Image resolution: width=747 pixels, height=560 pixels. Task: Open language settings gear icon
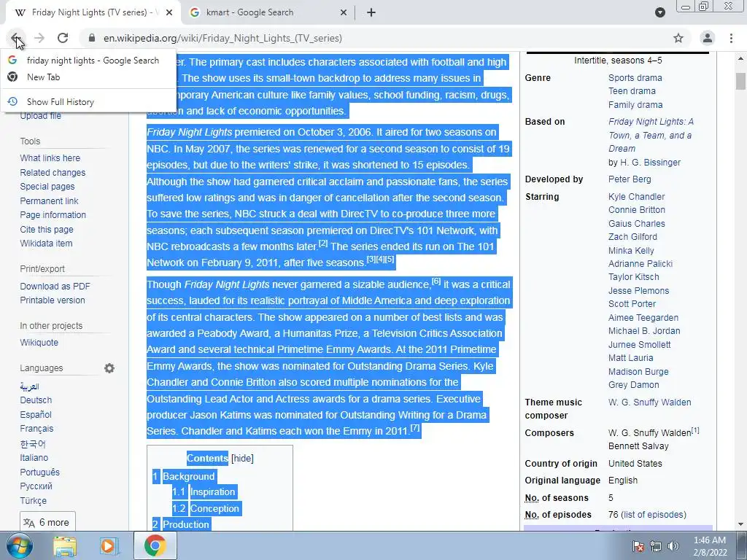point(109,368)
